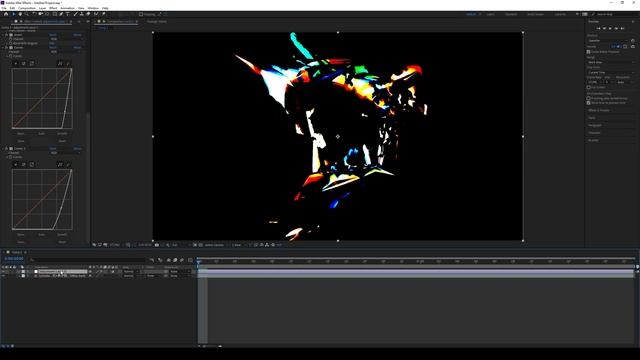Screen dimensions: 640x360
Task: Expand the Effects & Presets panel
Action: click(x=599, y=110)
